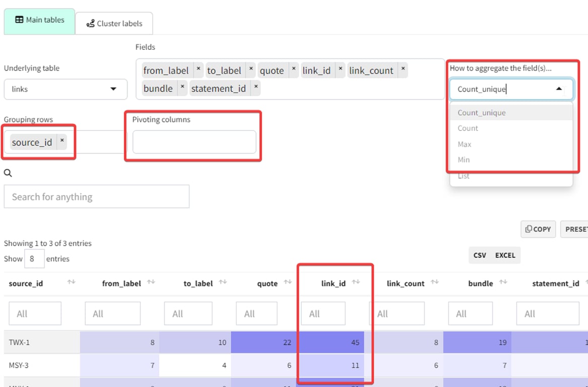Open the Main tables tab
The height and width of the screenshot is (387, 588).
click(x=39, y=20)
